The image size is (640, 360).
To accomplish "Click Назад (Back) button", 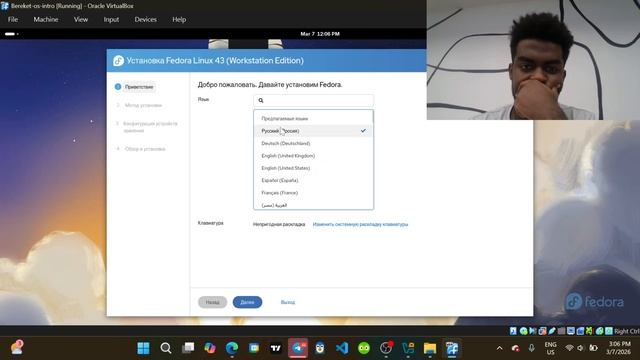I will point(213,302).
